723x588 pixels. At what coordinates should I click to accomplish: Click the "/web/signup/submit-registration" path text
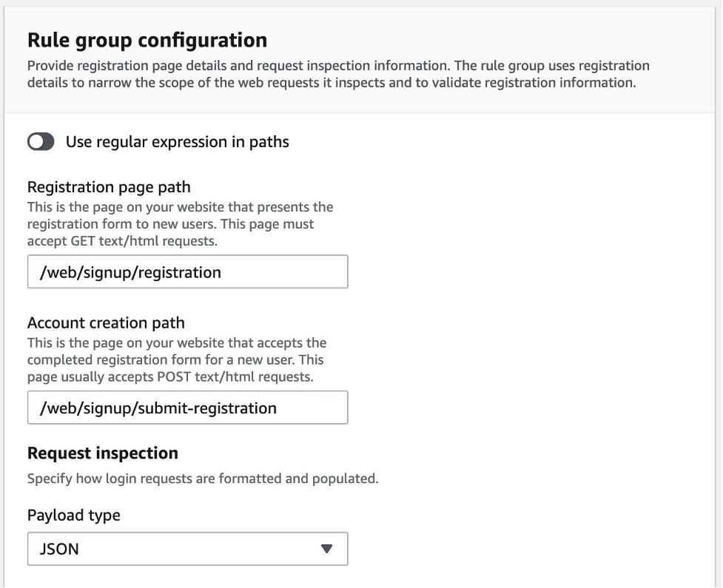[158, 408]
